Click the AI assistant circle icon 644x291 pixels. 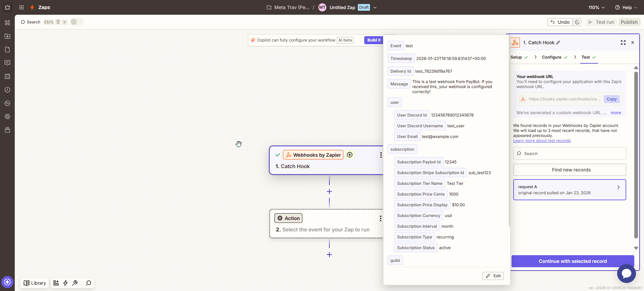coord(7,282)
